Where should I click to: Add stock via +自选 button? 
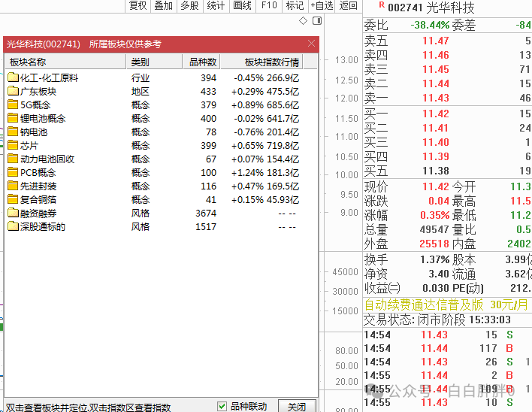pos(322,6)
